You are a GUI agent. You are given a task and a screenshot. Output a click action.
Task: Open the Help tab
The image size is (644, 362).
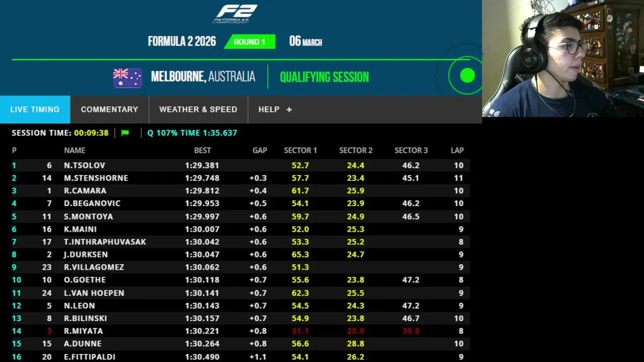275,109
